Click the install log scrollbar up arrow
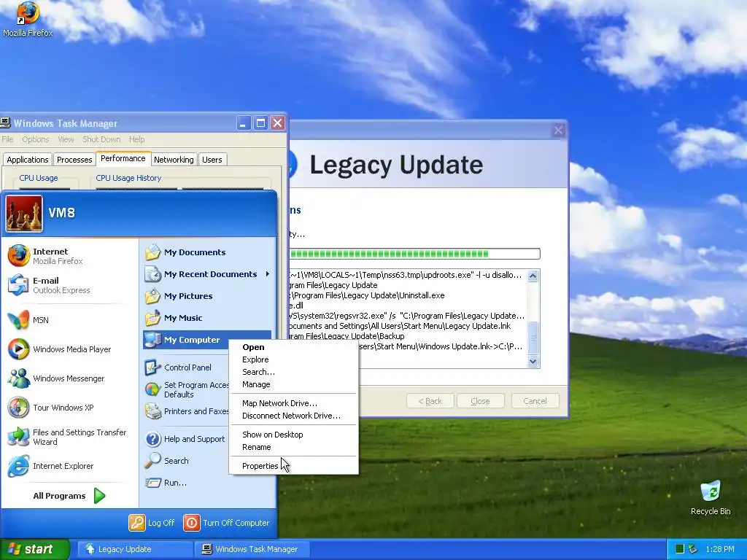Viewport: 747px width, 560px height. [533, 276]
